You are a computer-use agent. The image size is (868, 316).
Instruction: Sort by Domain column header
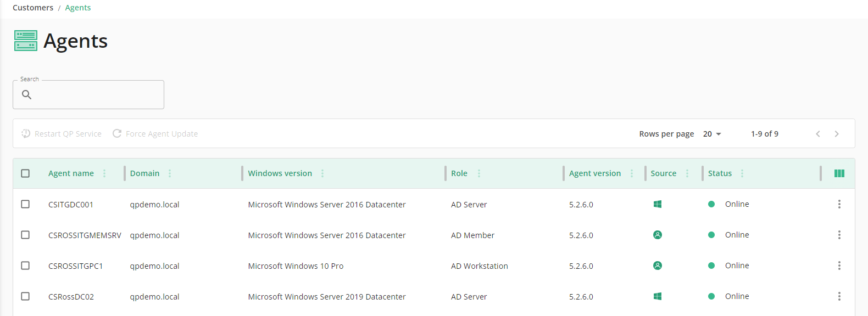144,173
